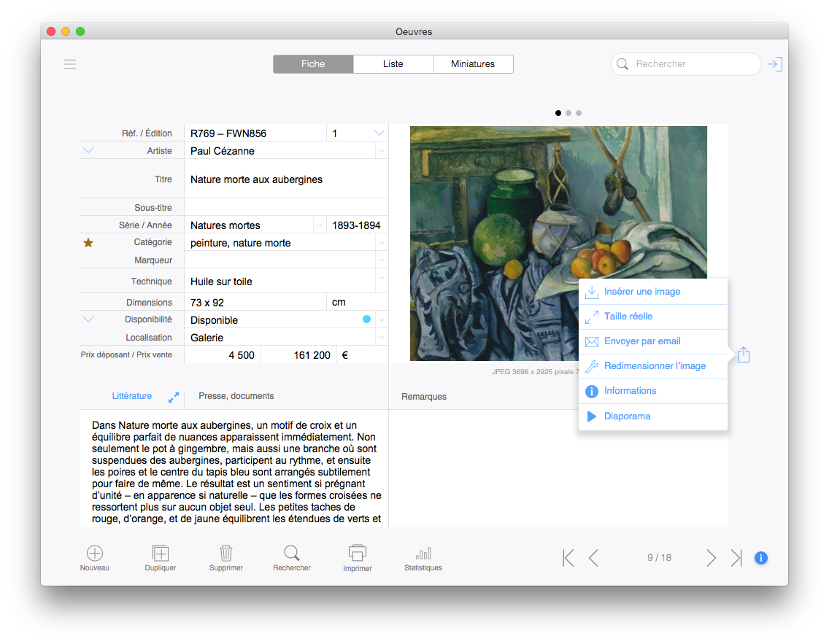Viewport: 829px width, 644px height.
Task: Select Diaporama in the popup menu
Action: coord(627,416)
